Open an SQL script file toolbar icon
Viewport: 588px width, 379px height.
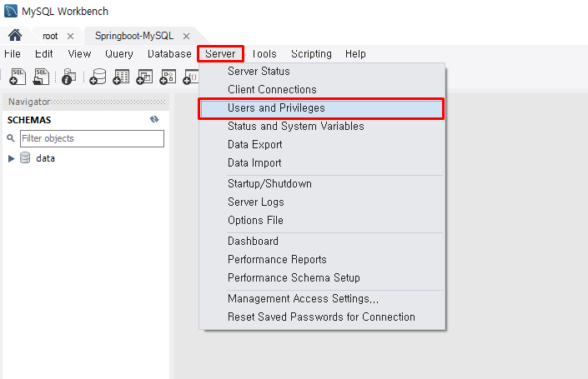click(41, 77)
